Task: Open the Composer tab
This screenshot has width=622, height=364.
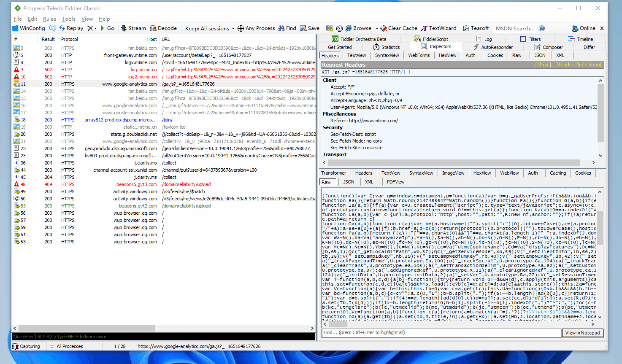Action: 549,47
